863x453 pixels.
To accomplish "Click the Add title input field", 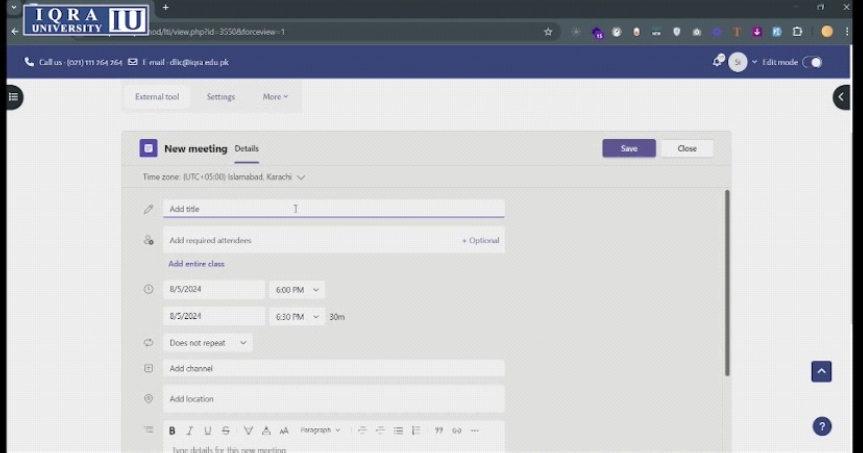I will pos(333,209).
